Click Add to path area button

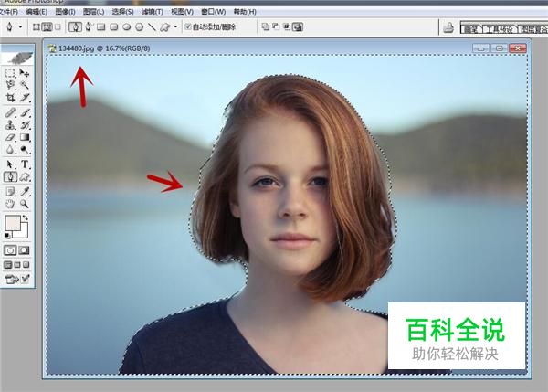click(266, 26)
